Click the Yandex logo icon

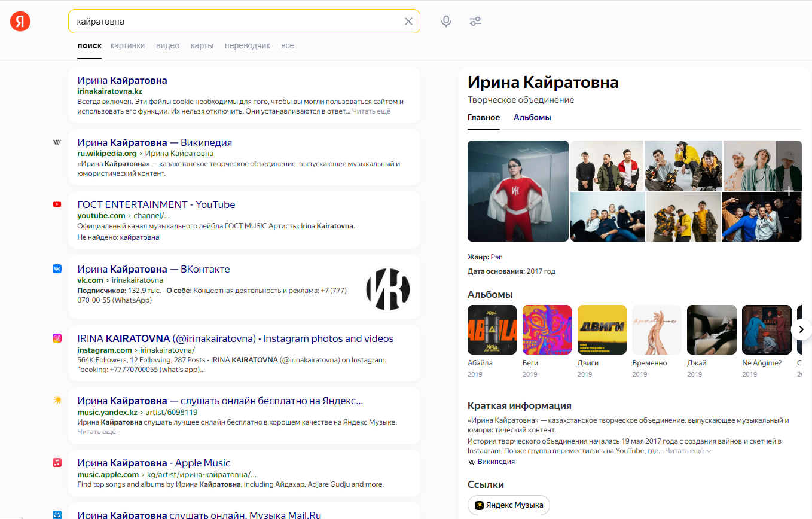tap(20, 22)
